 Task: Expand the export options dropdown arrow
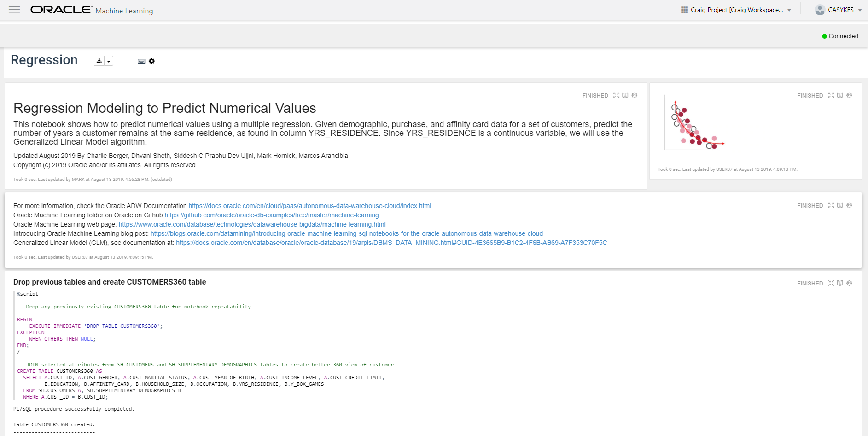pyautogui.click(x=109, y=61)
